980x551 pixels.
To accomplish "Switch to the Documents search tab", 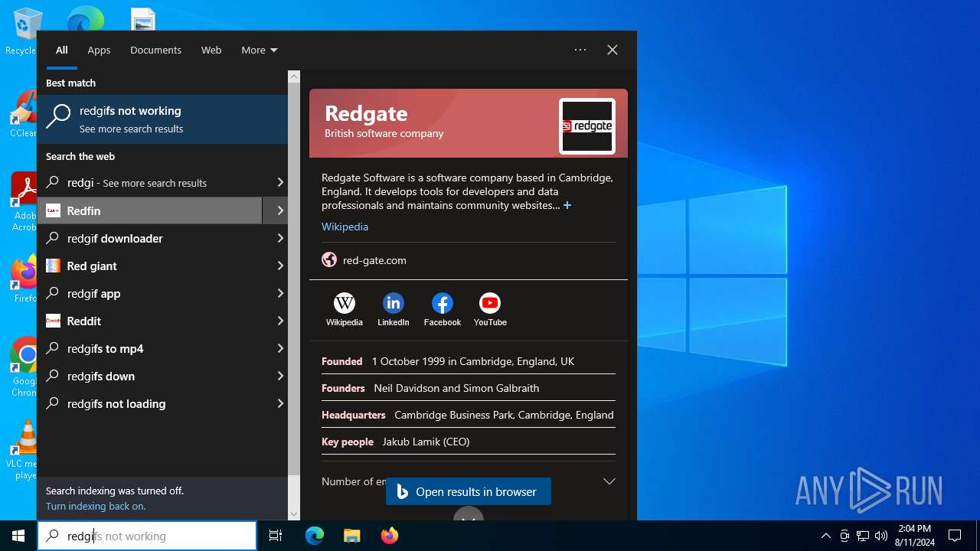I will click(155, 50).
